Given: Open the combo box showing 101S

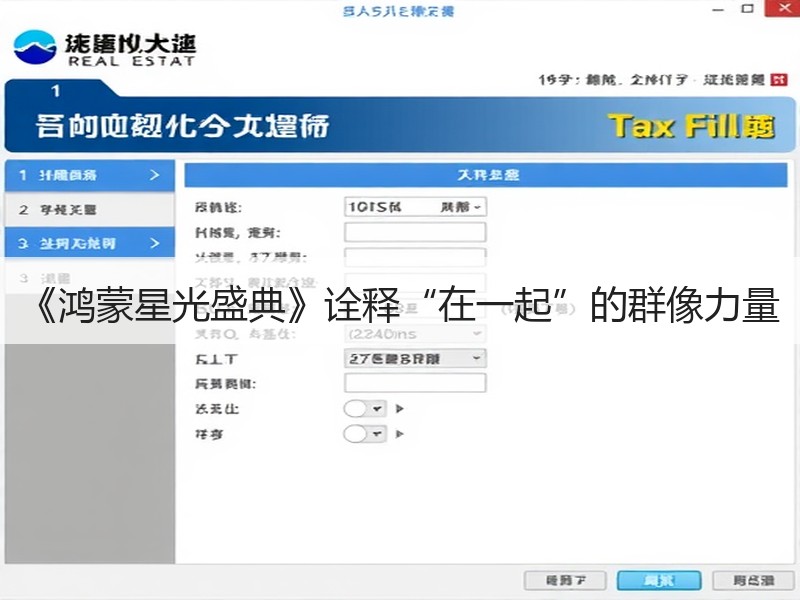Looking at the screenshot, I should tap(415, 207).
